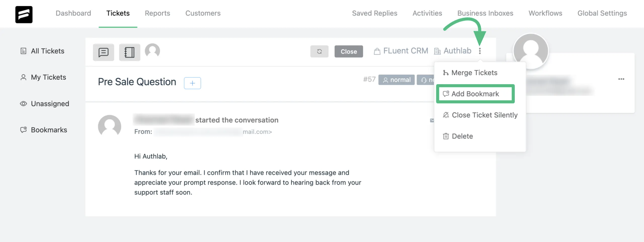Choose Delete from ticket menu
Screen dimensions: 644x242
pos(462,136)
